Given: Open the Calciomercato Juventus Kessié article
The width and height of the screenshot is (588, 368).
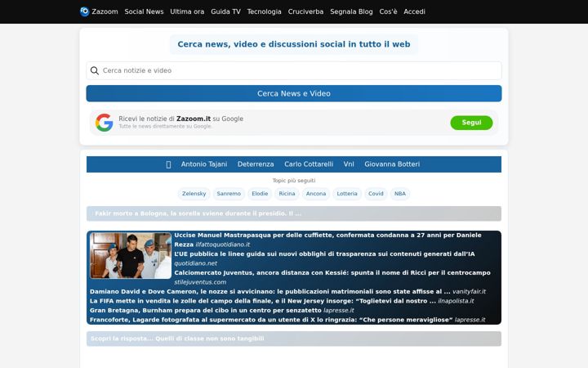Looking at the screenshot, I should [332, 273].
